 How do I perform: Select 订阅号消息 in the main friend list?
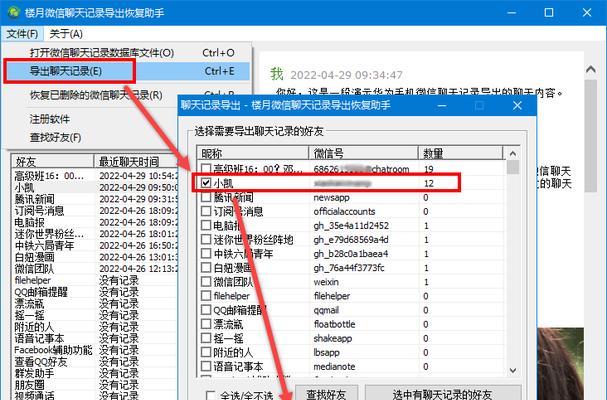pyautogui.click(x=39, y=211)
